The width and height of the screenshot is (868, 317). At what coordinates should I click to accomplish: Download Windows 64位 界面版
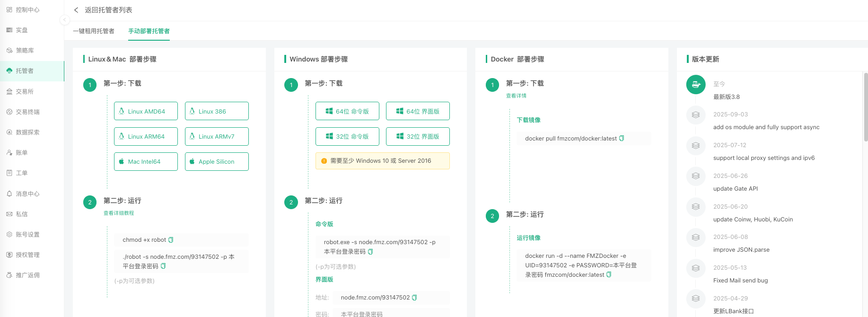418,111
